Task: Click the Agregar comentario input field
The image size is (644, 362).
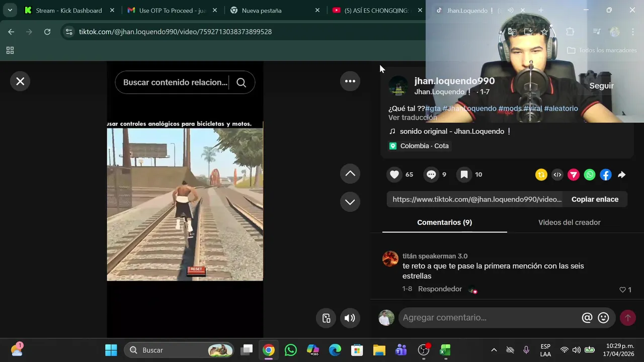Action: pos(489,318)
